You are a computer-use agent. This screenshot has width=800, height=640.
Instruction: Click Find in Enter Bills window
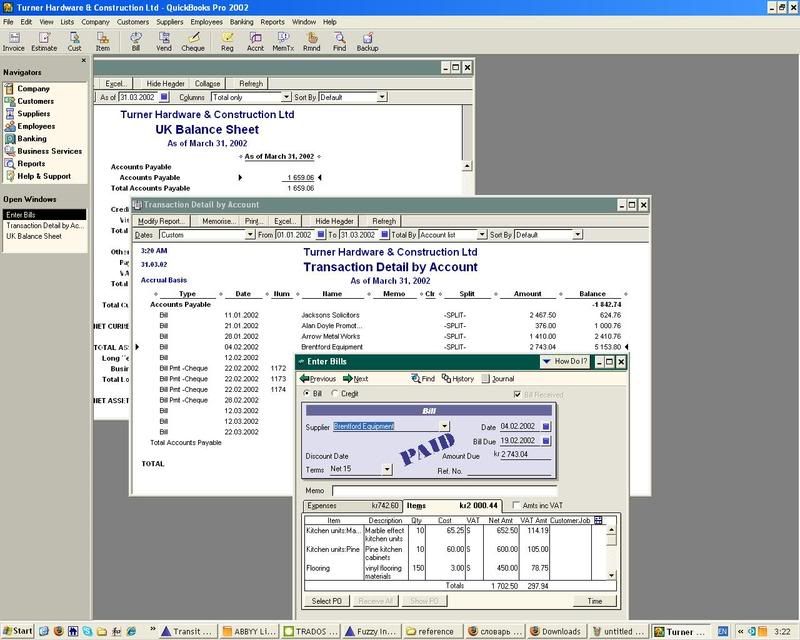tap(423, 379)
